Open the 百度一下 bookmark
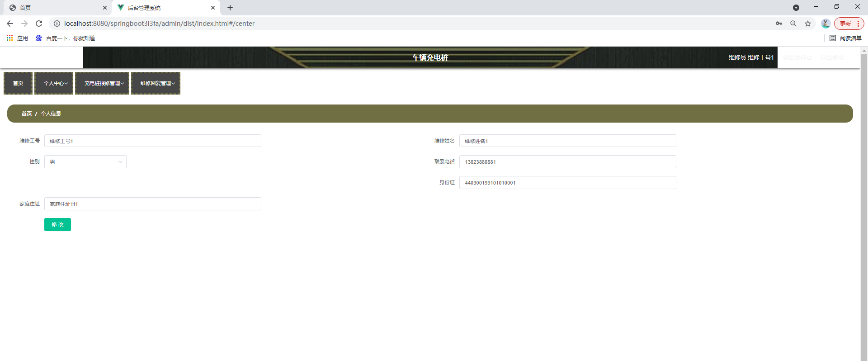 point(65,38)
